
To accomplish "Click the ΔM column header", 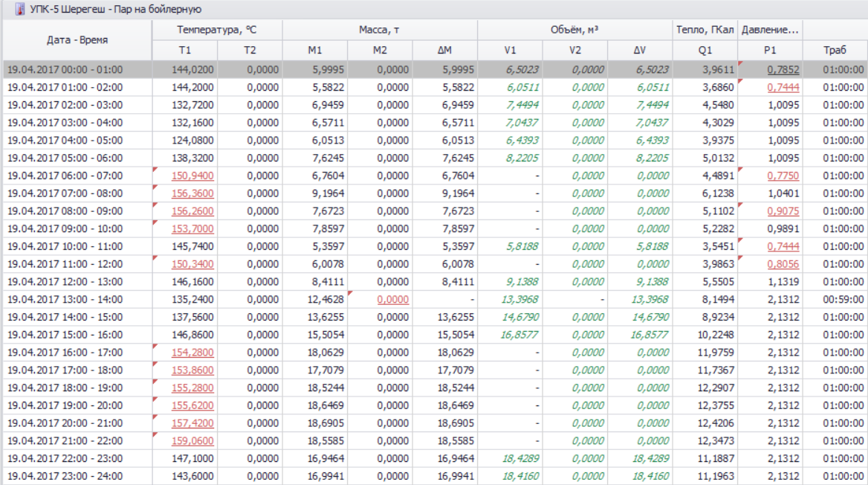I will (444, 50).
